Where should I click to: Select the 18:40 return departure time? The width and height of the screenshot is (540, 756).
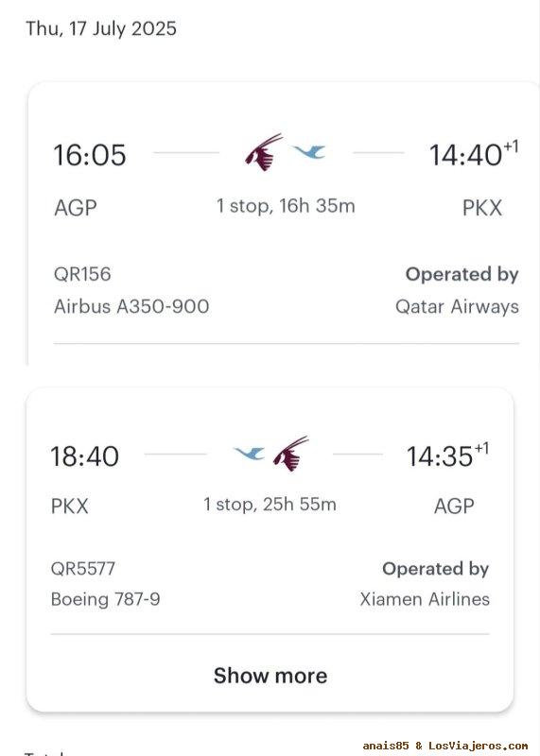[x=84, y=456]
